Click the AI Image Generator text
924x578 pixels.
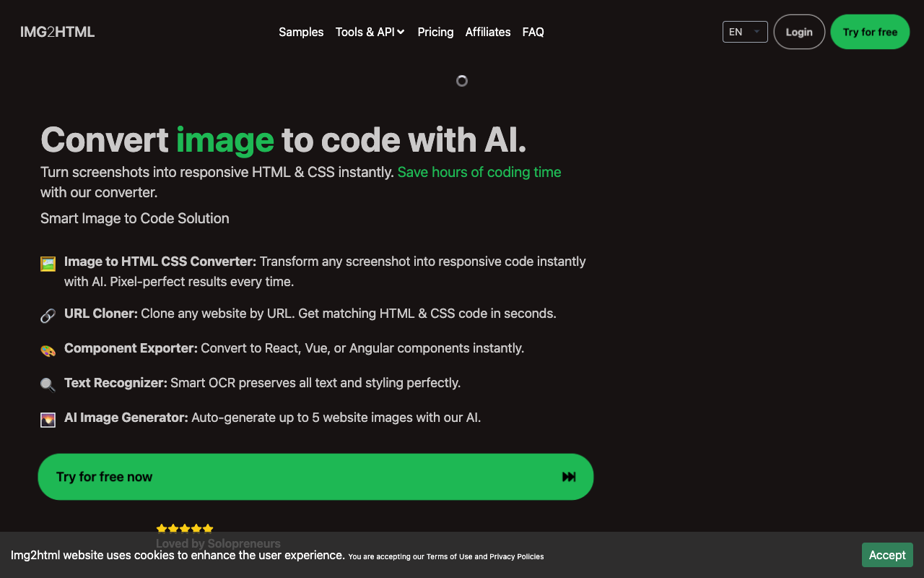coord(126,418)
